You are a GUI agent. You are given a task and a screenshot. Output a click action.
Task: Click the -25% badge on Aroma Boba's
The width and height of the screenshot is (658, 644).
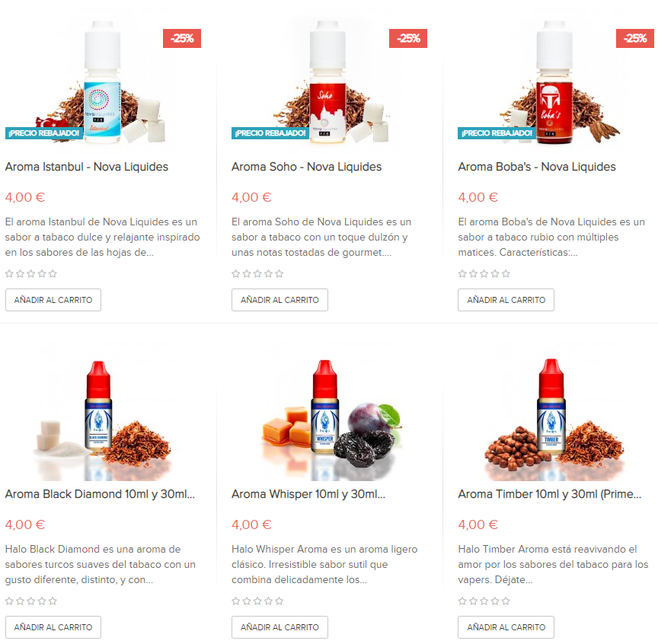pos(635,39)
